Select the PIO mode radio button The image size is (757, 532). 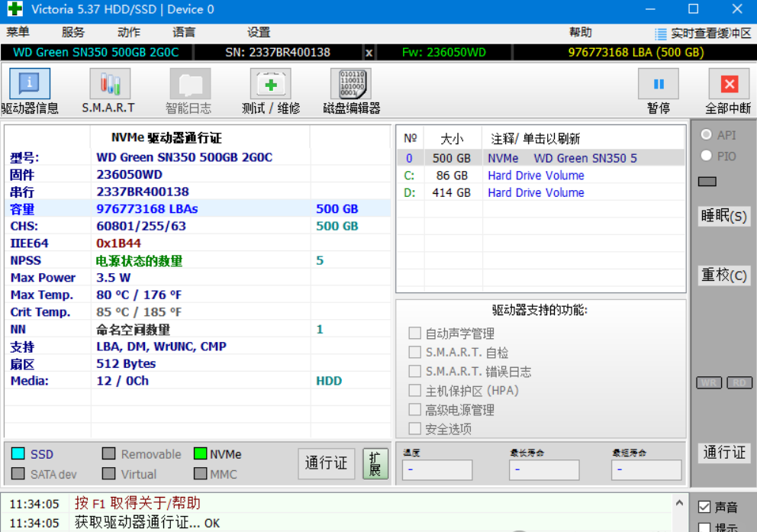(707, 155)
